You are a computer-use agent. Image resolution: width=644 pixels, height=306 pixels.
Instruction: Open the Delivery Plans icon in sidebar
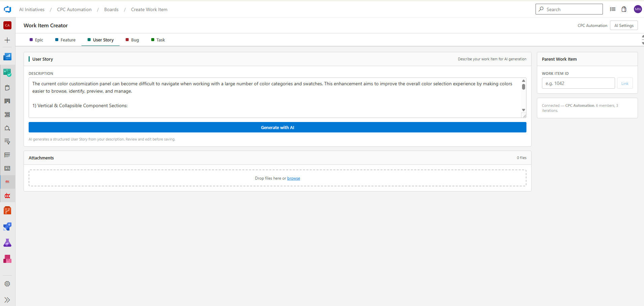[x=7, y=155]
